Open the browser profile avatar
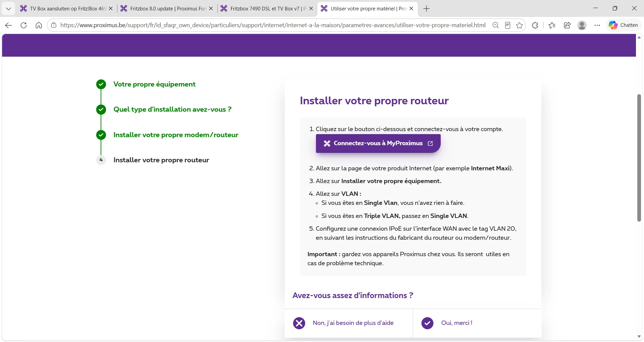644x342 pixels. click(x=582, y=25)
